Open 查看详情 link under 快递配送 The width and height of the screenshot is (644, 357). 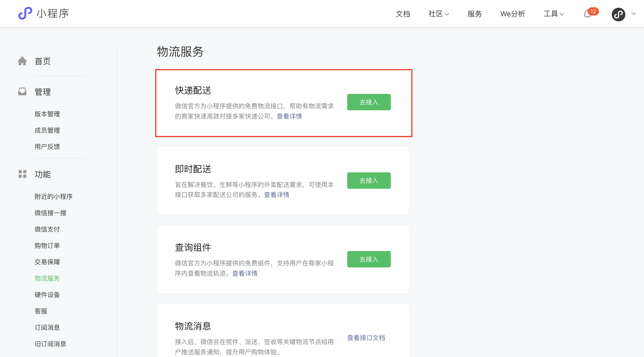click(x=289, y=116)
